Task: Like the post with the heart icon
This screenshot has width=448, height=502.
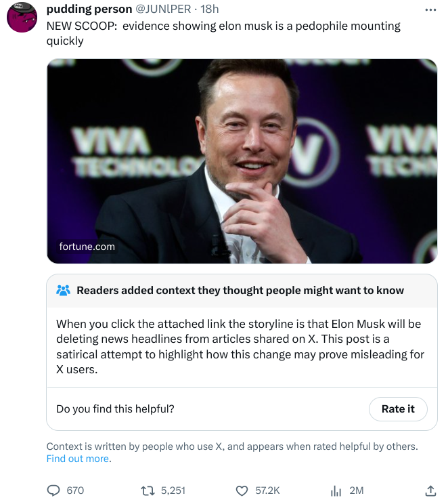Action: (x=242, y=490)
